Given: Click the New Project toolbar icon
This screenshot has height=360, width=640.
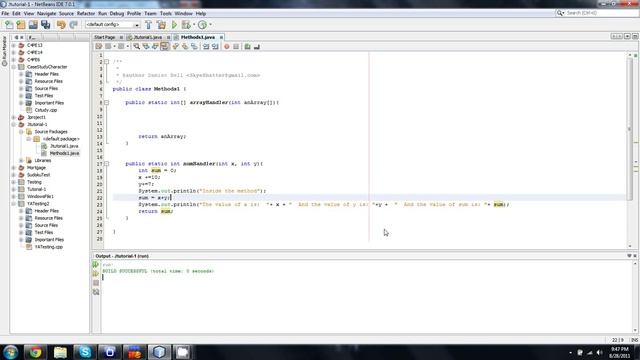Looking at the screenshot, I should [x=21, y=25].
